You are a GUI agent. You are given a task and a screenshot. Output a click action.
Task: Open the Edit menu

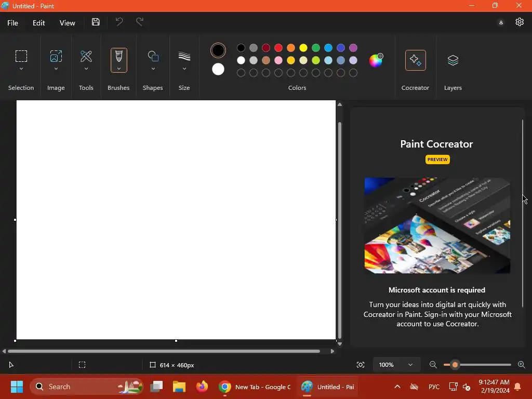[x=38, y=23]
